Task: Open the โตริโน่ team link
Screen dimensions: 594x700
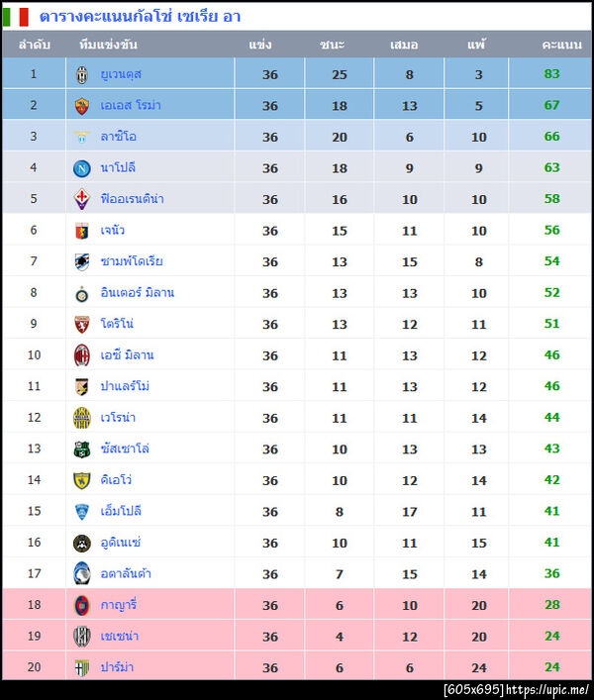Action: tap(117, 324)
